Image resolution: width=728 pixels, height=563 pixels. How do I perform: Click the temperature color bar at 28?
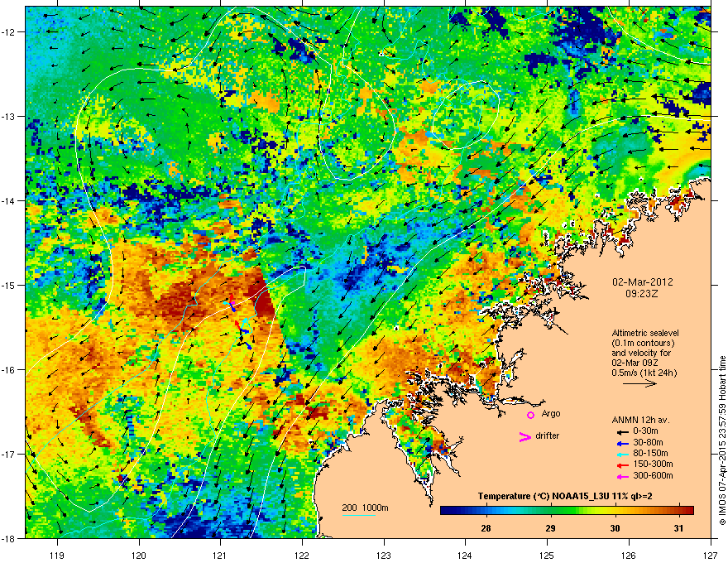pos(486,510)
